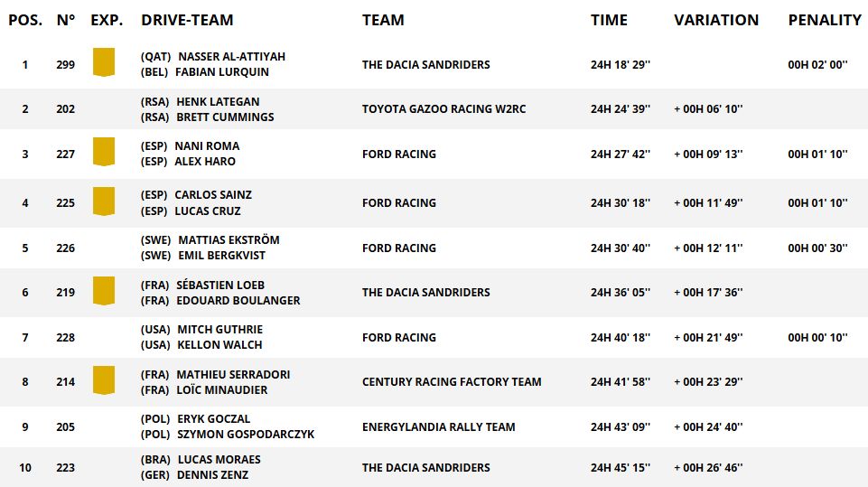Sort by the TIME column header
Screen dimensions: 868x487
pyautogui.click(x=609, y=20)
